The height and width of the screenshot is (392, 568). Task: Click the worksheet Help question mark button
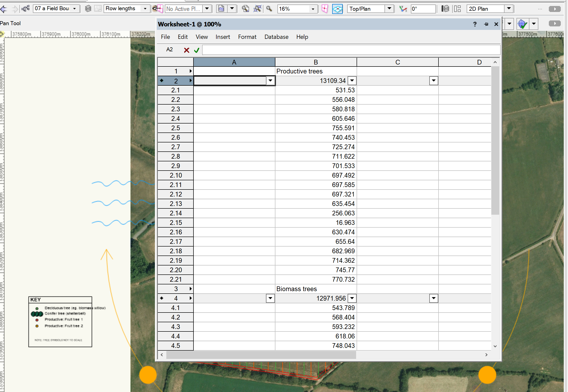[x=475, y=24]
